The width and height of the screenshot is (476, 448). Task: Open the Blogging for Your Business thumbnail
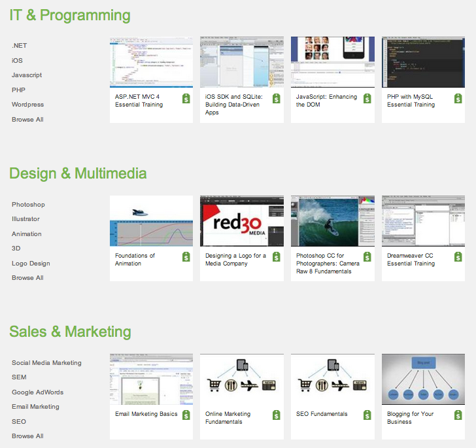[x=423, y=379]
